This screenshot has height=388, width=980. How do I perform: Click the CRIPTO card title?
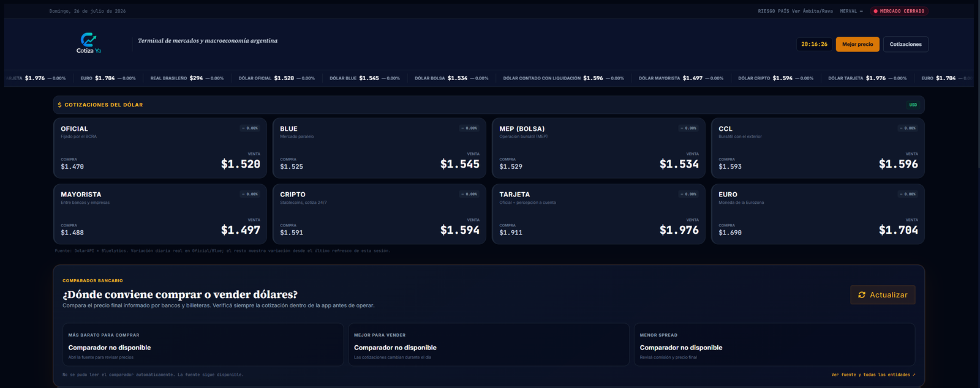click(x=293, y=195)
